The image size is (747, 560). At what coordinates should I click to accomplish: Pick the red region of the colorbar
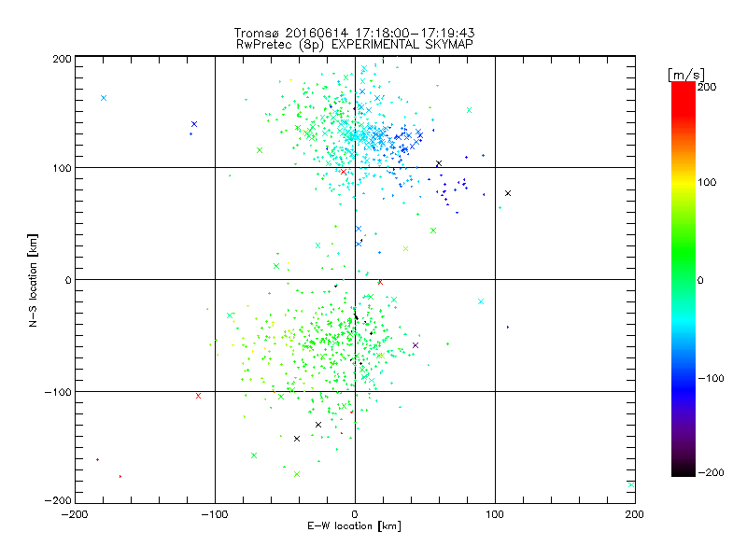click(684, 98)
